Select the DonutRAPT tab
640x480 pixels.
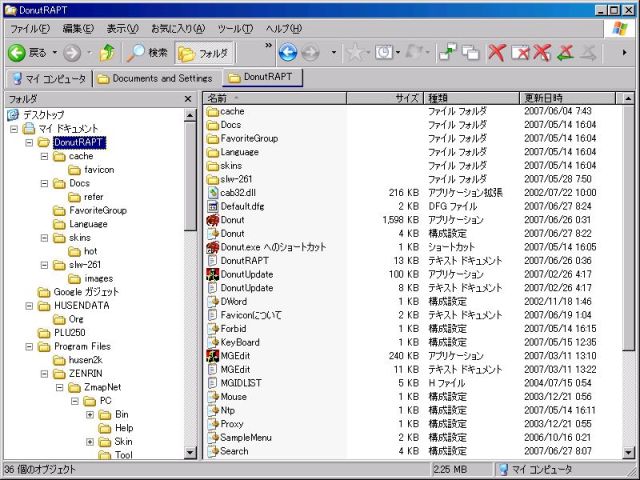262,78
